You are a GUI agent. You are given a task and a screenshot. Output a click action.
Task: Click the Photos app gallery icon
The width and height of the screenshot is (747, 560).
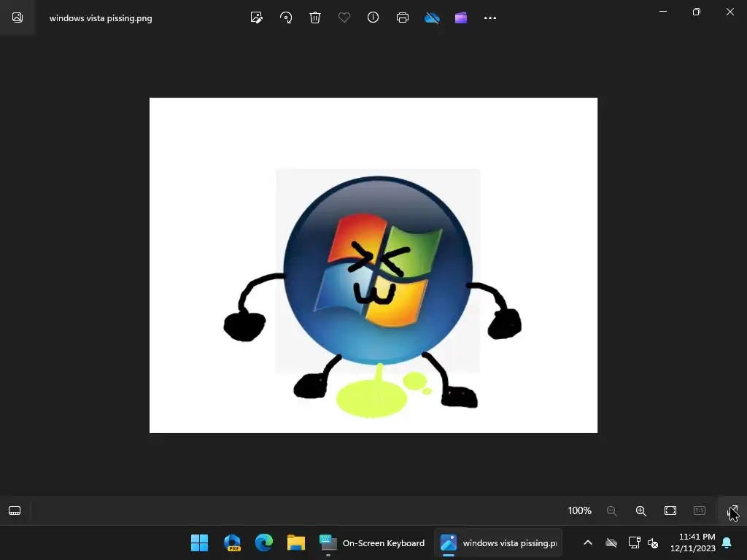point(18,17)
